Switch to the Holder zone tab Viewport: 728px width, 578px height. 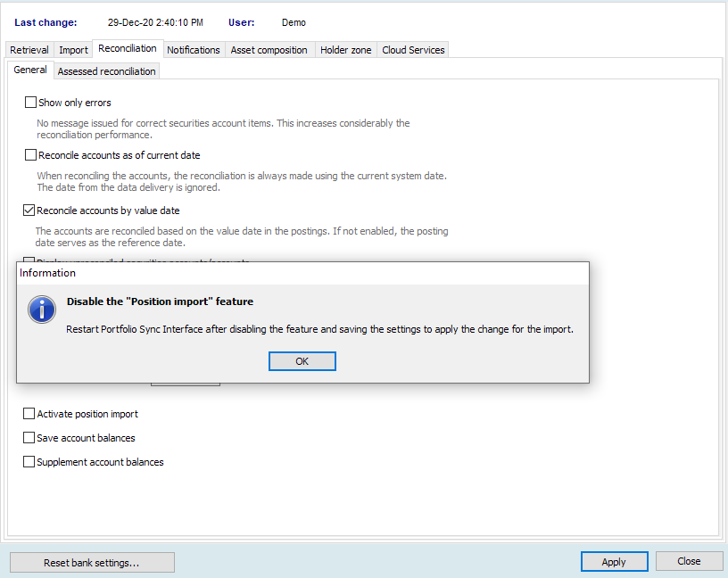(x=346, y=50)
